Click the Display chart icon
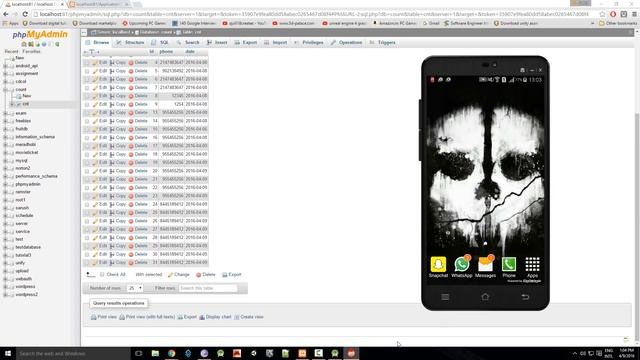 [202, 317]
